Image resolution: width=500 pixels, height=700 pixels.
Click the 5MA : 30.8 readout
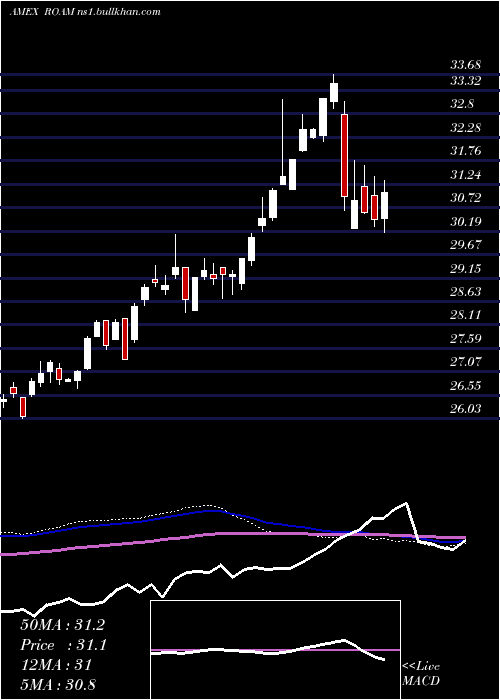58,684
